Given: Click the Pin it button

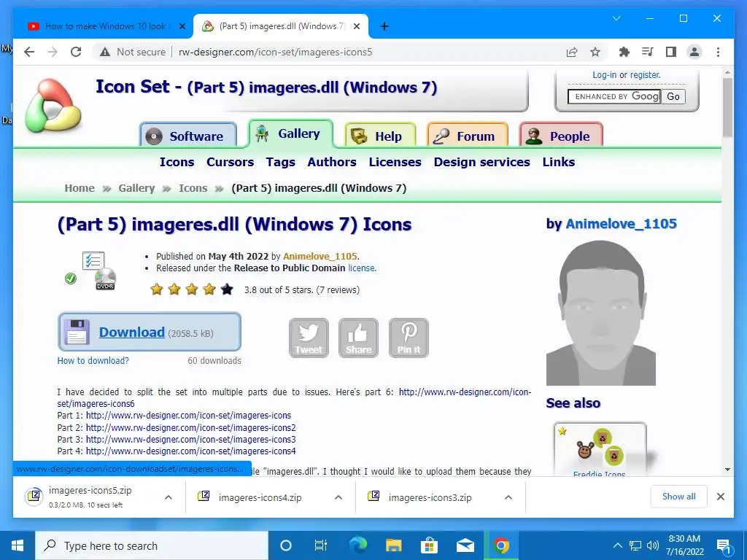Looking at the screenshot, I should (409, 338).
